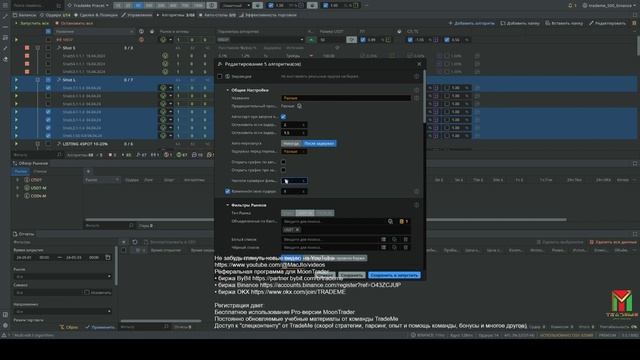The width and height of the screenshot is (640, 360).
Task: Click the market search magnifier icon in dialog
Action: 390,221
